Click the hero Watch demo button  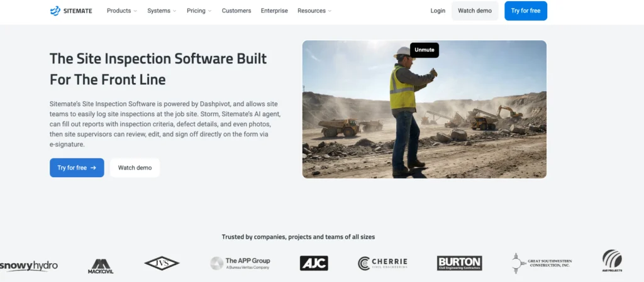pyautogui.click(x=135, y=168)
